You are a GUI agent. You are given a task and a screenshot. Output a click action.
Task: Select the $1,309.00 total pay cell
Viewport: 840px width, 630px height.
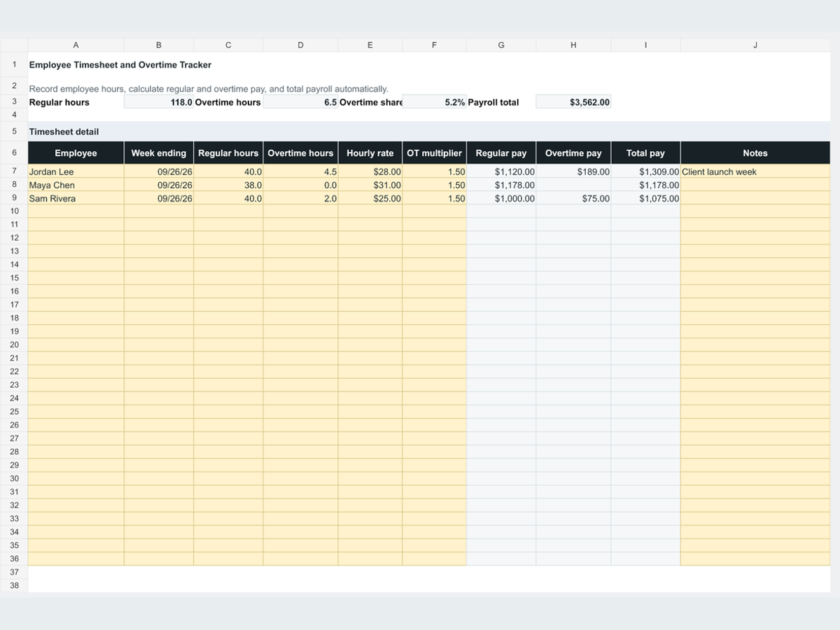click(645, 171)
